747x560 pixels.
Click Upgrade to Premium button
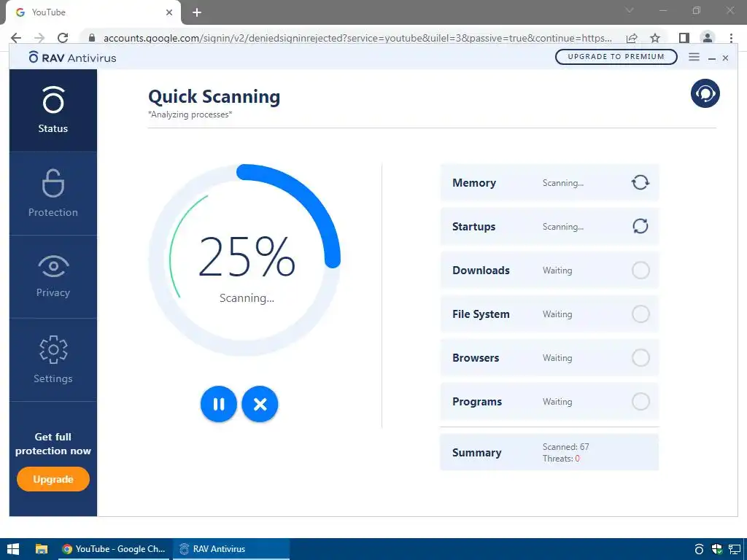click(616, 57)
